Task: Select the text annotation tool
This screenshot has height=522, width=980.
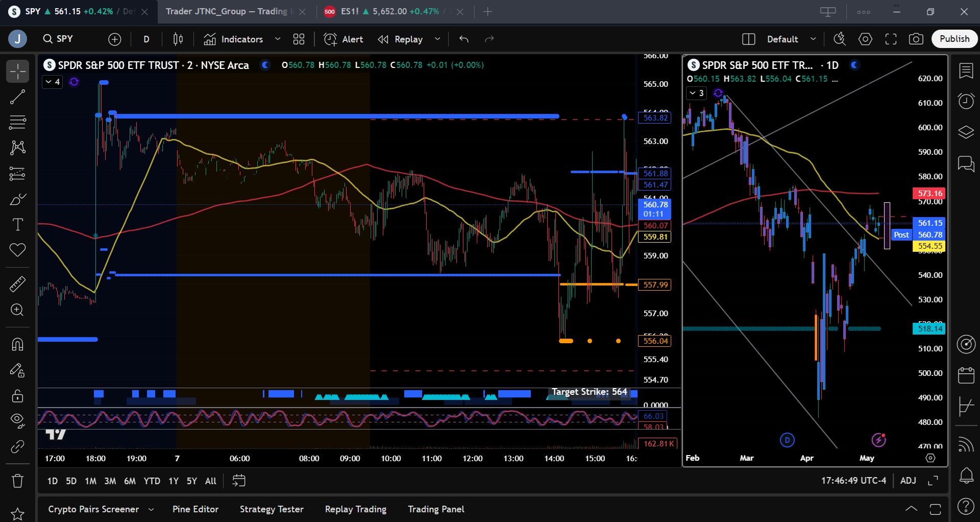Action: tap(17, 225)
